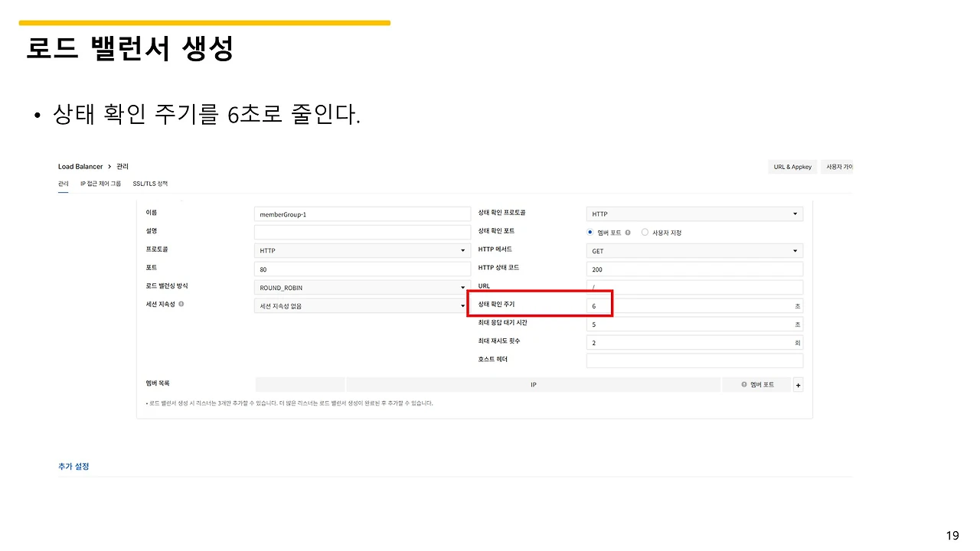Select the 멤버 포트 radio button

click(590, 232)
